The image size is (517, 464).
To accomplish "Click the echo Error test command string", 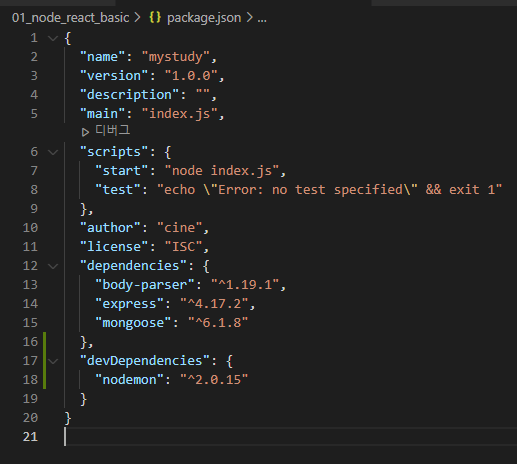I will (x=330, y=190).
